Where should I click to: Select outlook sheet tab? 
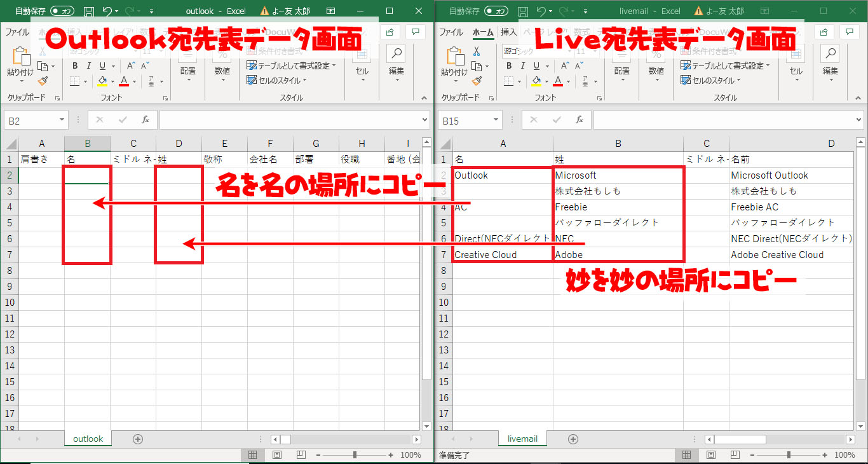point(88,439)
